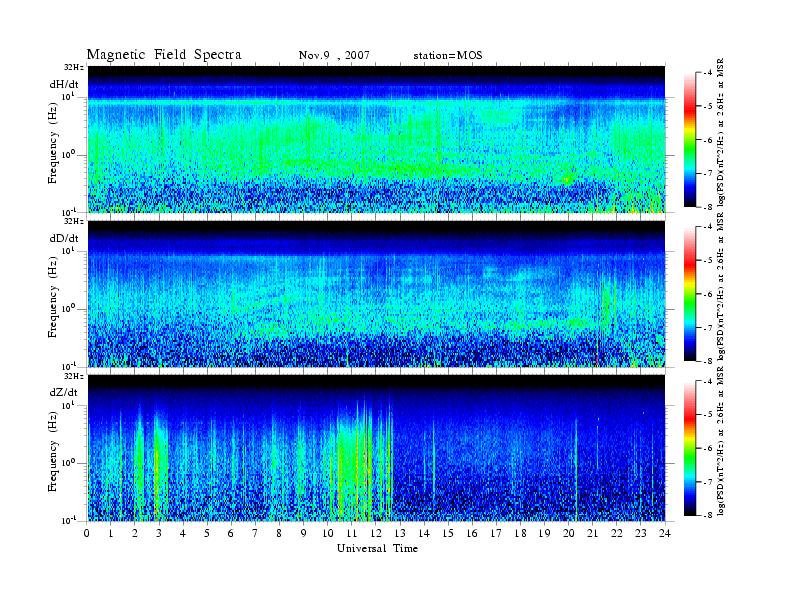Screen dimensions: 792x612
Task: Click hour tick label "21" on the time axis
Action: tap(592, 534)
